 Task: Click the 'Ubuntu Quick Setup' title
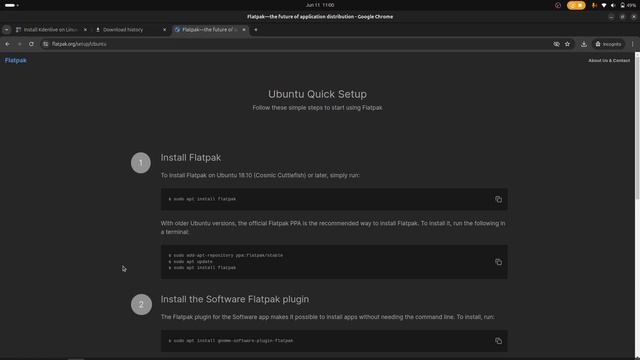point(317,94)
